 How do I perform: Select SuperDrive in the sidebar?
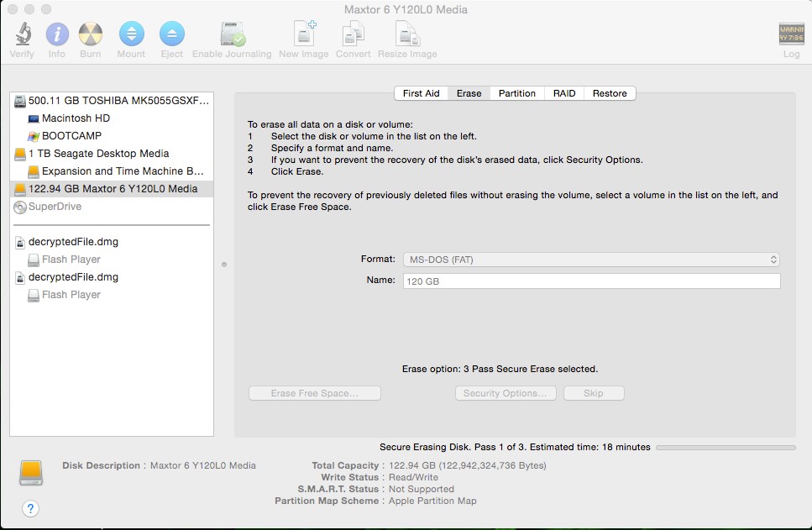(x=112, y=206)
